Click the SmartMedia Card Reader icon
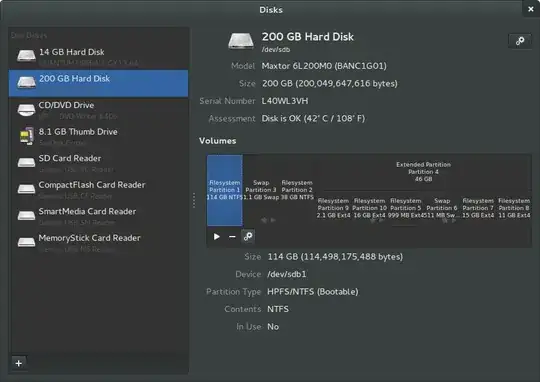Screen dimensions: 540x382 27,215
